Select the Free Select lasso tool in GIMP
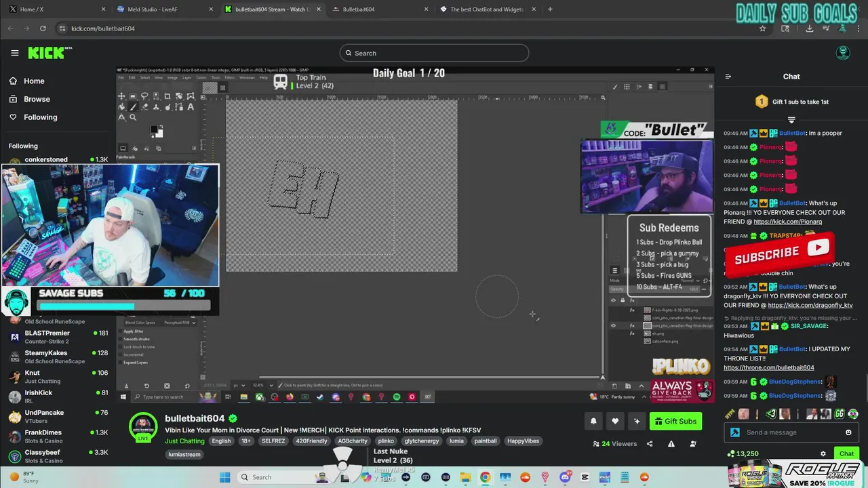 [x=144, y=96]
